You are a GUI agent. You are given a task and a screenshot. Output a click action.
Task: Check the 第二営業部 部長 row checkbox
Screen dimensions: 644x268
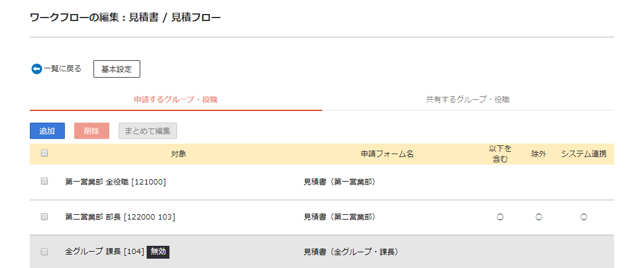pos(44,217)
